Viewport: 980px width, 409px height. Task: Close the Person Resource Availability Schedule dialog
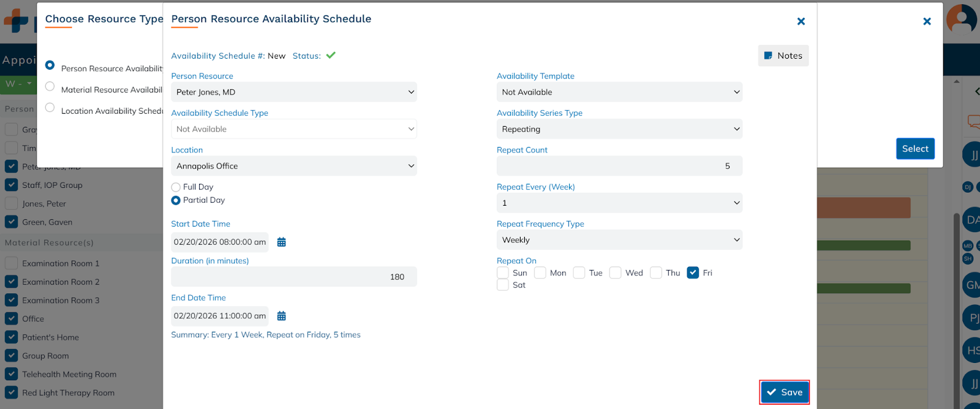click(801, 21)
